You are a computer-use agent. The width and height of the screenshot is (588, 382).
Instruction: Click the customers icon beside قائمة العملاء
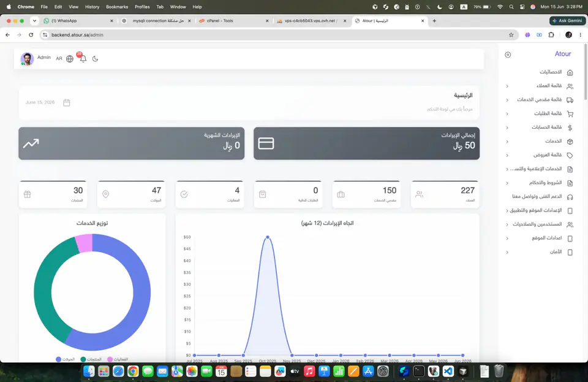(x=570, y=86)
